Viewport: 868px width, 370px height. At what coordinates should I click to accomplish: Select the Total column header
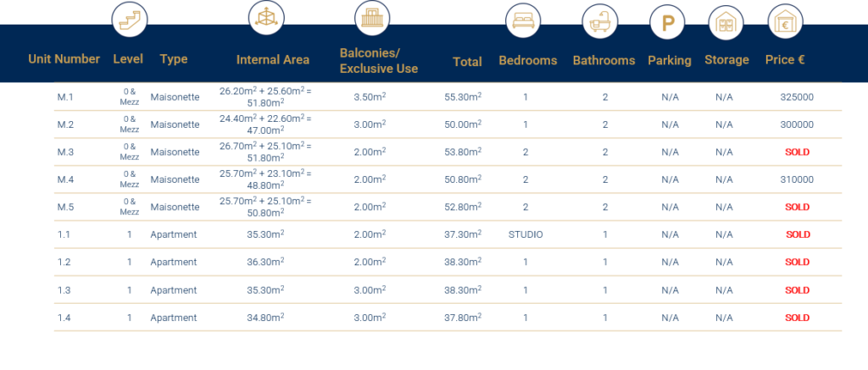coord(467,62)
